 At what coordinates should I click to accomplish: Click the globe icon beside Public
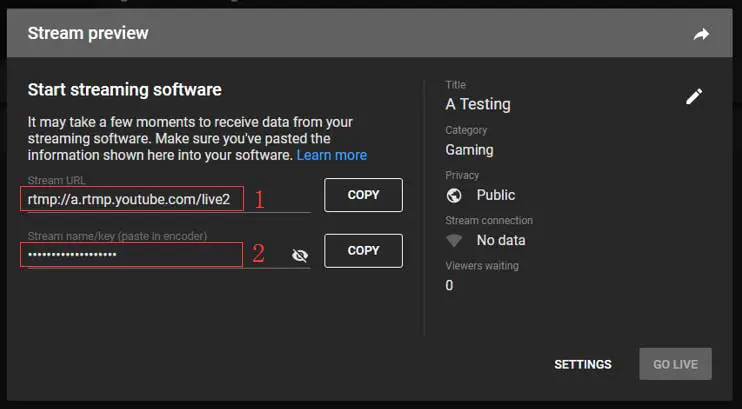[454, 195]
